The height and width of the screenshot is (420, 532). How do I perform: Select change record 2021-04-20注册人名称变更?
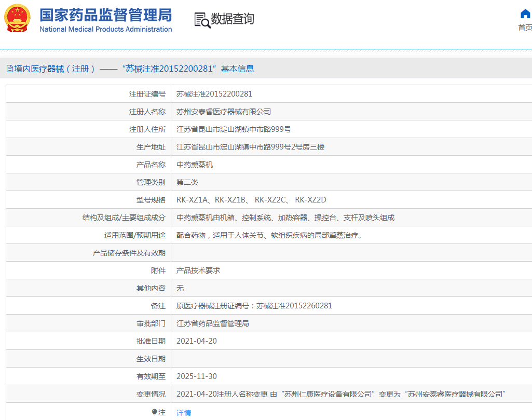point(341,394)
